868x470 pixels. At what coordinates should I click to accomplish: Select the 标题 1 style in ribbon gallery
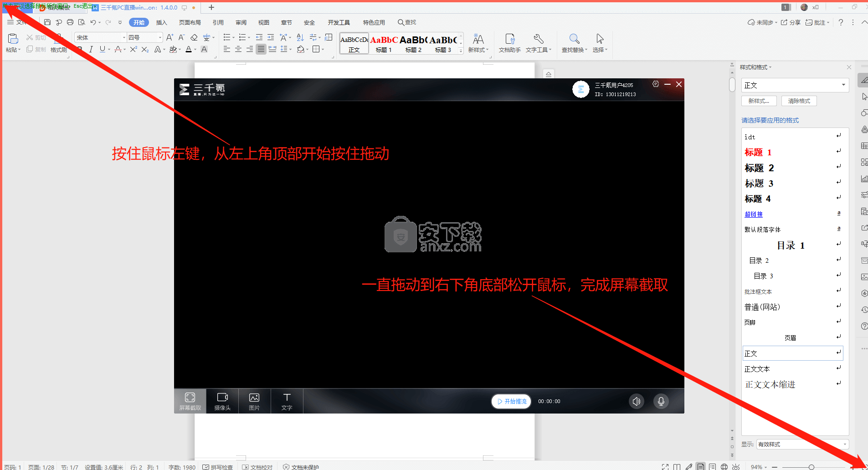click(384, 43)
